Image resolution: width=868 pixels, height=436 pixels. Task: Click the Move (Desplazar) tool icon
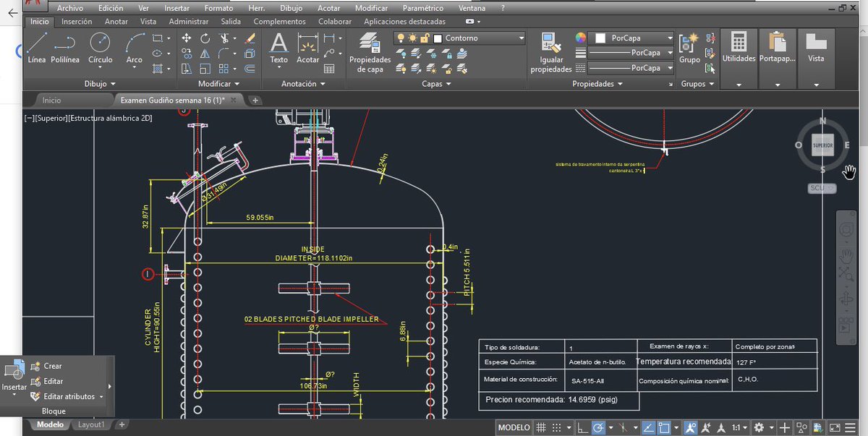pos(186,38)
